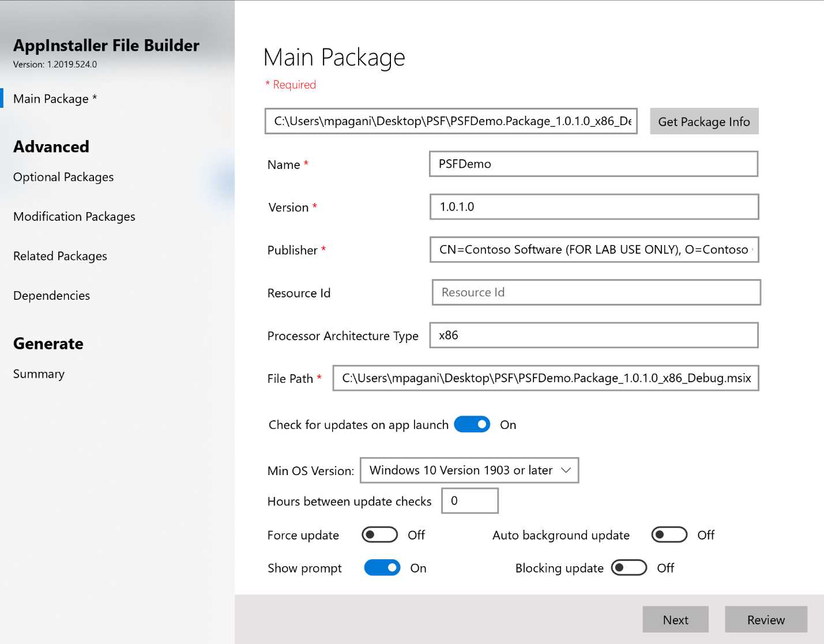Turn off Show prompt
The image size is (824, 644).
[x=382, y=568]
